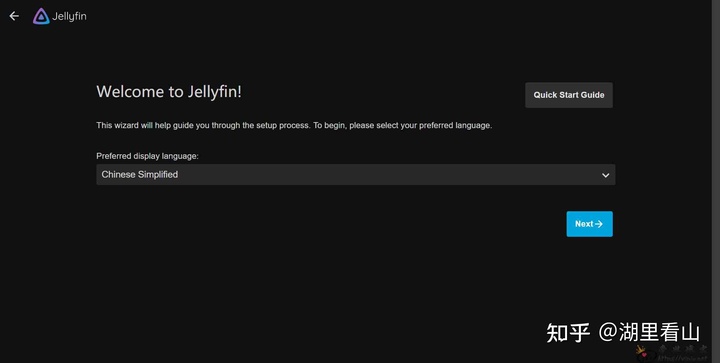Click the 'Welcome to Jellyfin!' heading

pos(169,92)
